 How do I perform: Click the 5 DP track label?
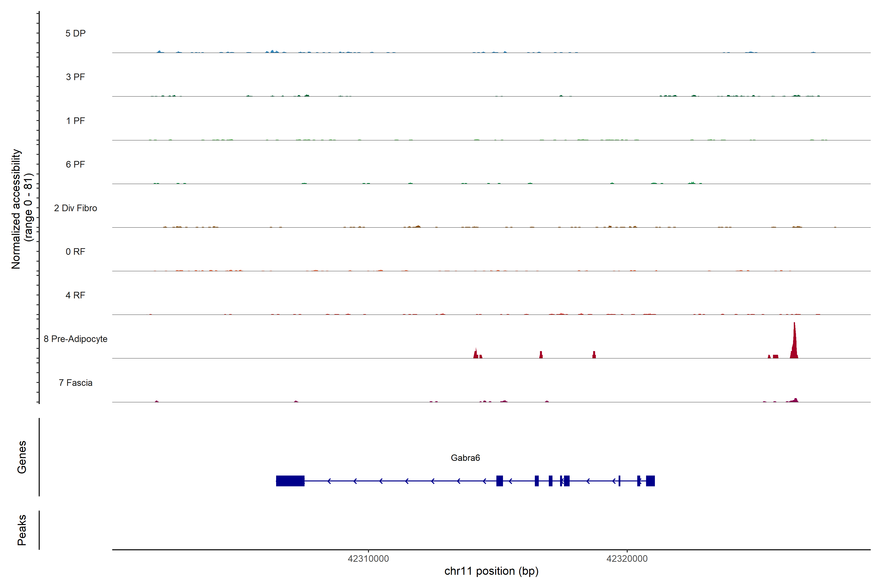(75, 33)
